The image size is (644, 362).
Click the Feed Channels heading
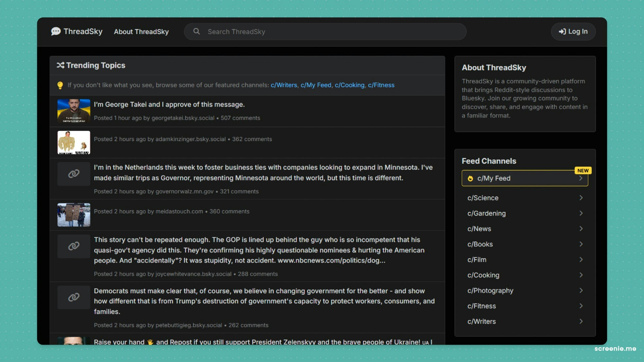489,161
